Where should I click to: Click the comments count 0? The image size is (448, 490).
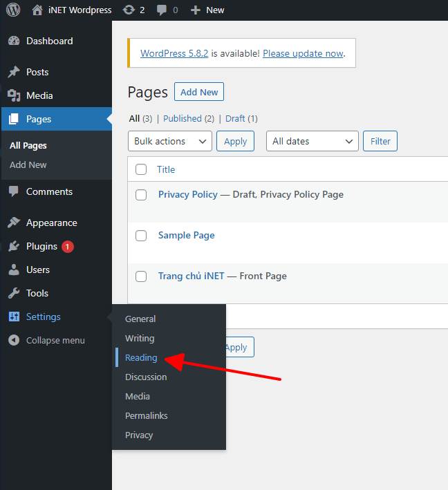click(176, 10)
